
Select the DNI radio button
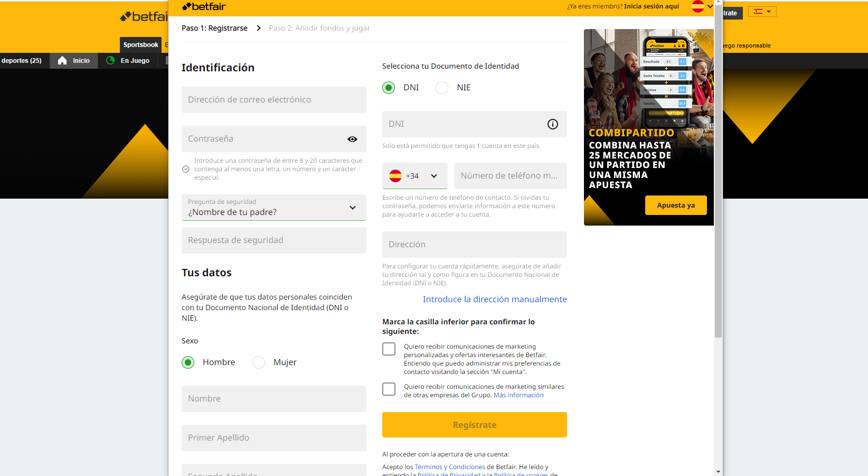coord(389,88)
